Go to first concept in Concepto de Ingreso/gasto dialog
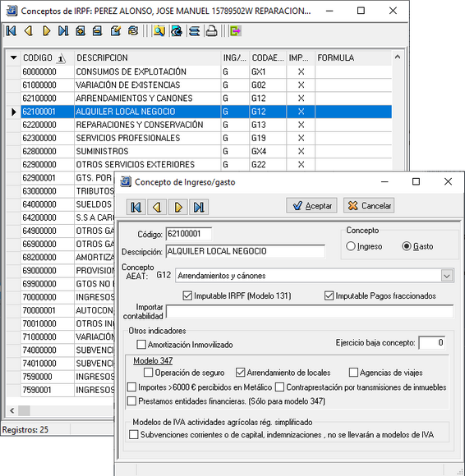 136,207
